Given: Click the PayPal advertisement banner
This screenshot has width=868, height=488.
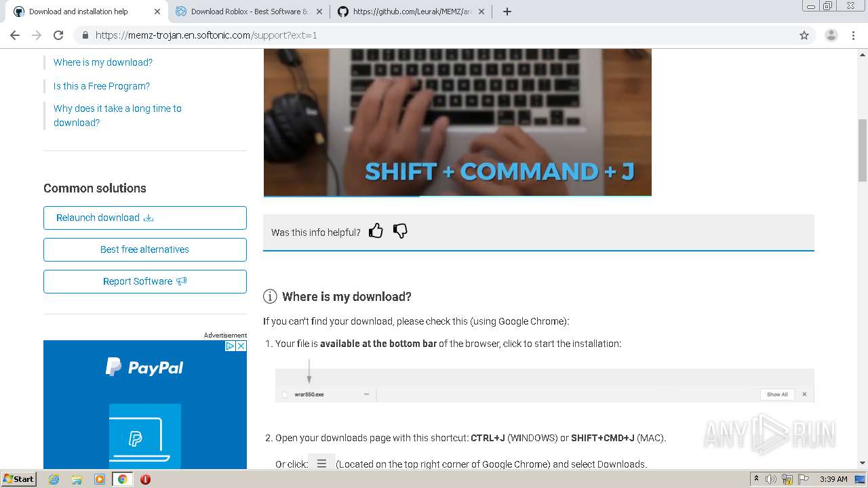Looking at the screenshot, I should [x=145, y=405].
